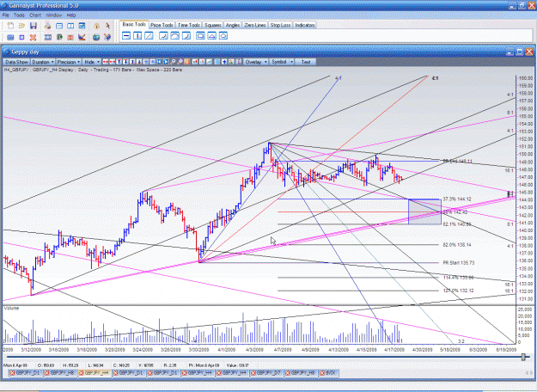Click the New document icon

click(x=10, y=26)
